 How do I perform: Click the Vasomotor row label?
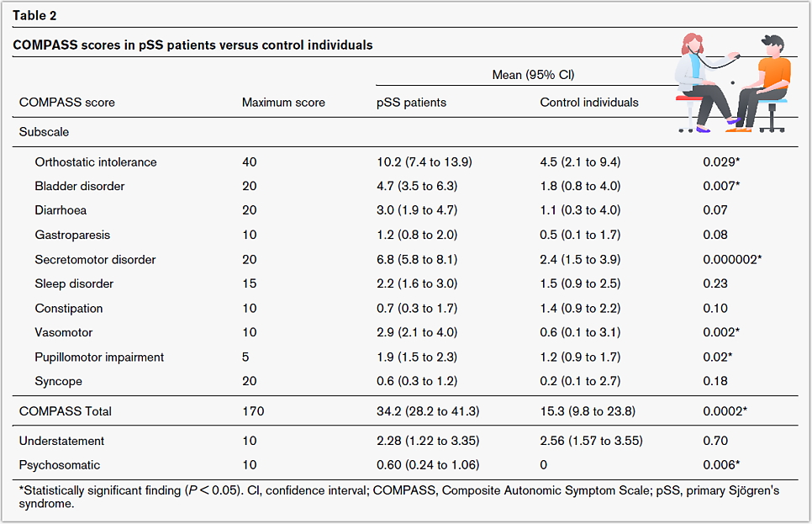[x=64, y=332]
